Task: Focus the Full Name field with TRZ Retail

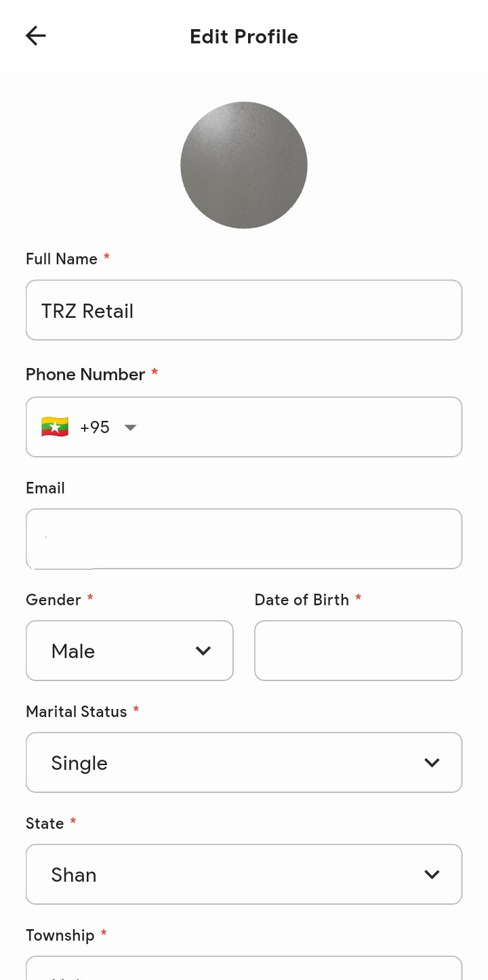Action: click(243, 310)
